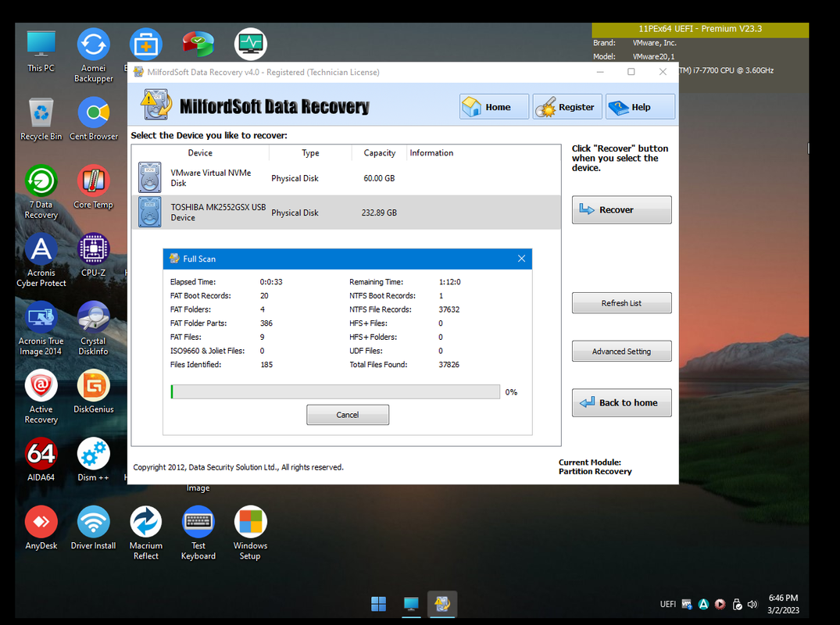Screen dimensions: 840x625
Task: Launch Cent Browser shortcut
Action: 93,119
